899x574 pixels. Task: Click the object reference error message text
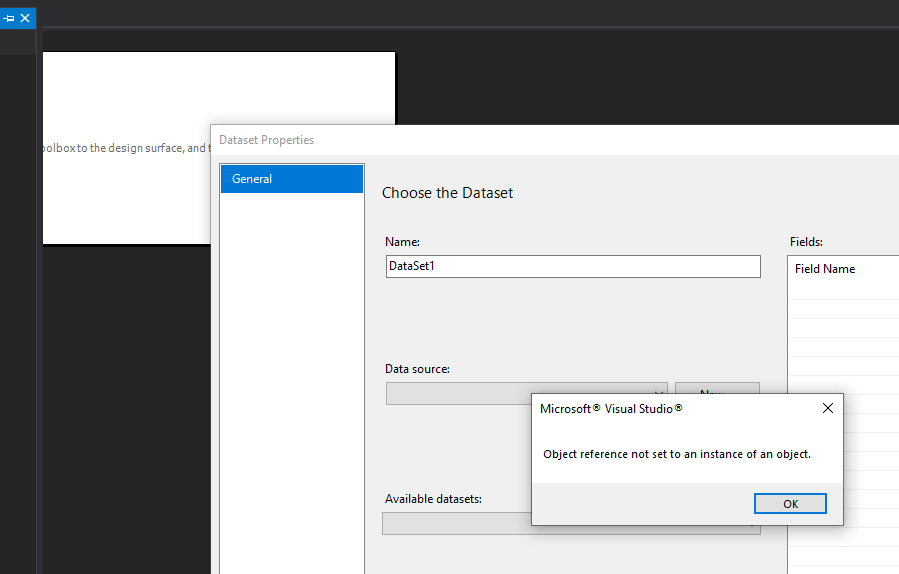(677, 454)
